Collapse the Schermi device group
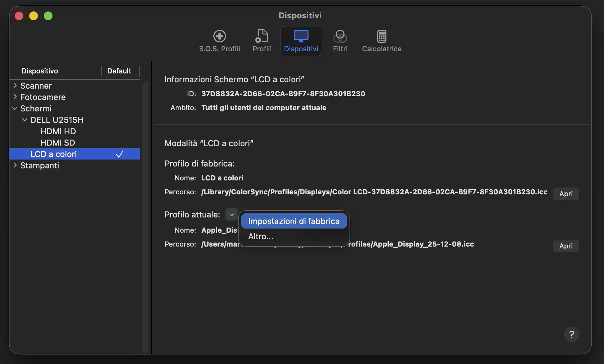Image resolution: width=604 pixels, height=364 pixels. [x=15, y=109]
